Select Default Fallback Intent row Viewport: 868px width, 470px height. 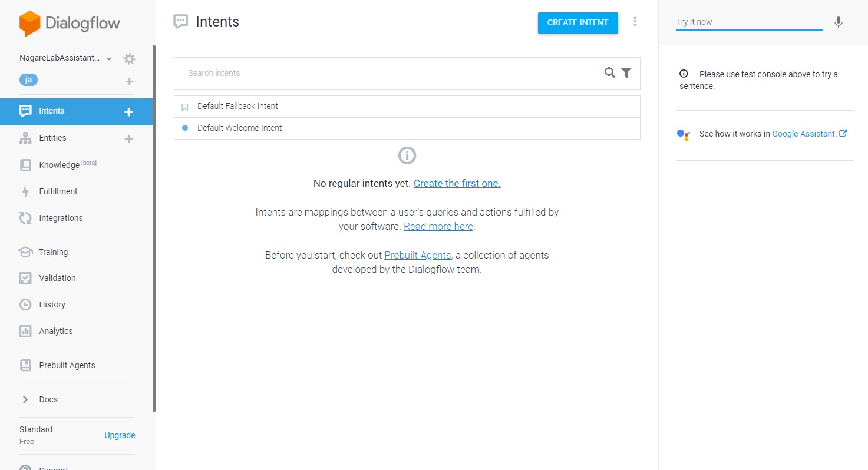tap(407, 107)
